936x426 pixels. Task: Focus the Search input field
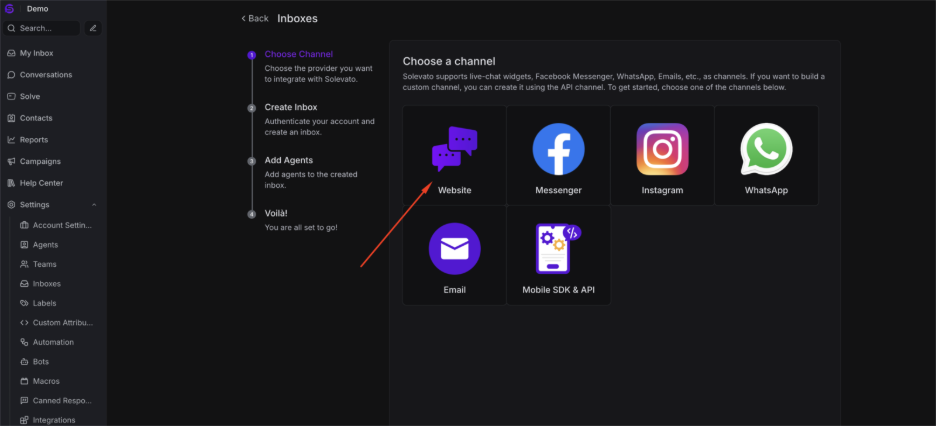tap(41, 28)
